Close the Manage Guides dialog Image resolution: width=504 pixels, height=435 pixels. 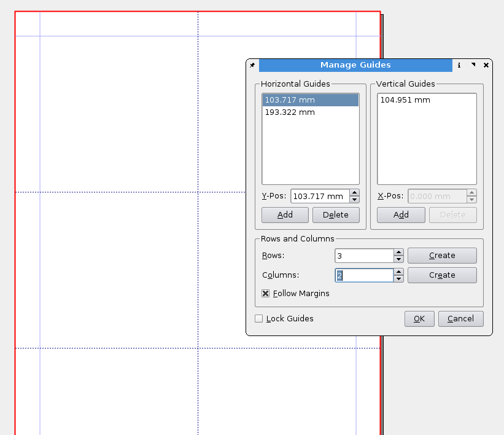[486, 65]
